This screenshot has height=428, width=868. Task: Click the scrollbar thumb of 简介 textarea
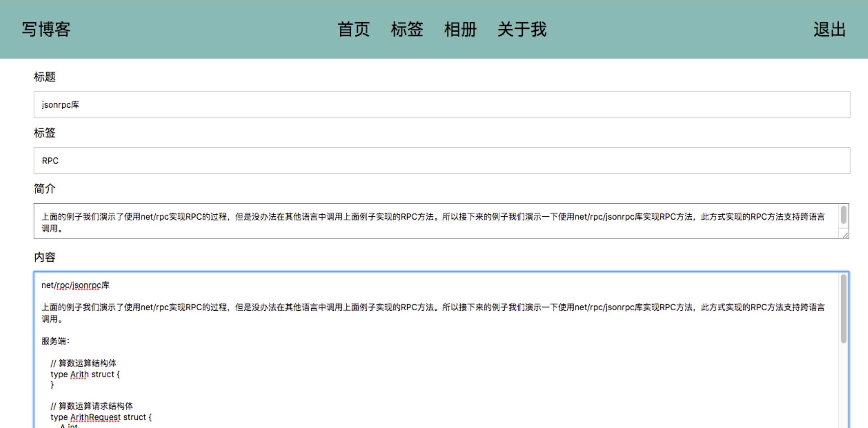point(844,215)
